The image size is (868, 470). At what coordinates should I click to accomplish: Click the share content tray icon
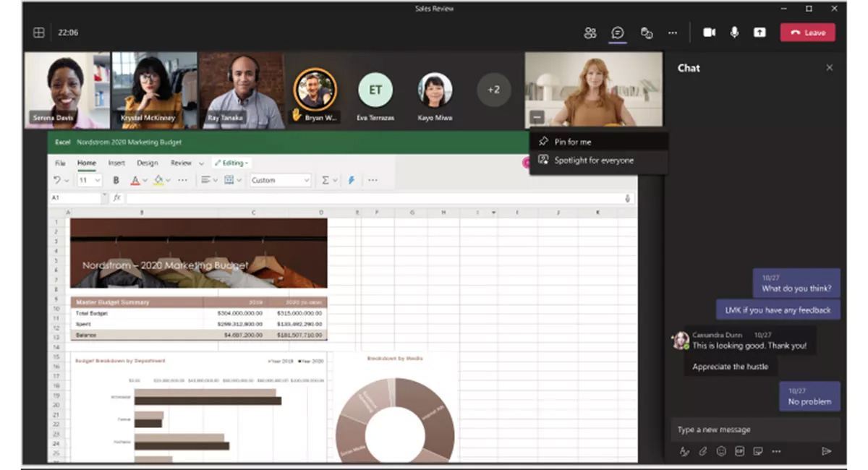(759, 33)
